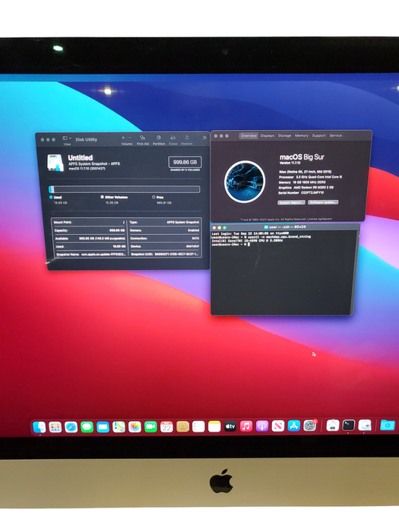
Task: Click the "Untitled" volume name
Action: pyautogui.click(x=80, y=157)
